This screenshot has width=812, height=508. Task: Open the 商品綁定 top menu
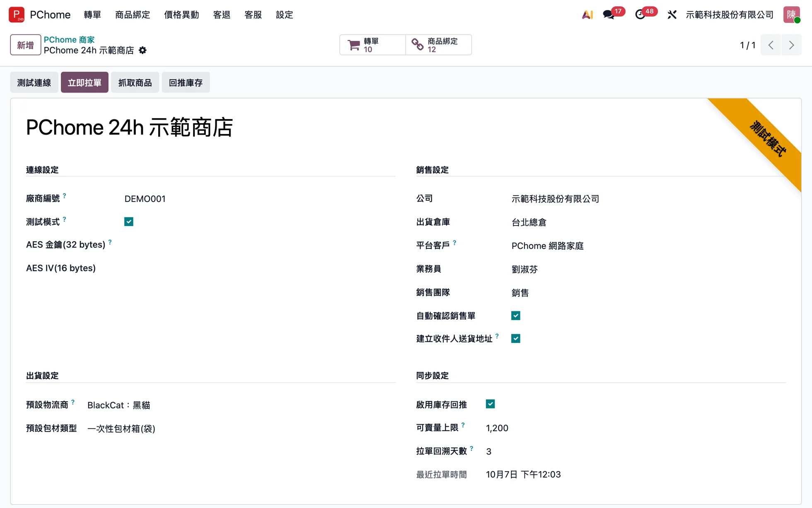tap(133, 15)
